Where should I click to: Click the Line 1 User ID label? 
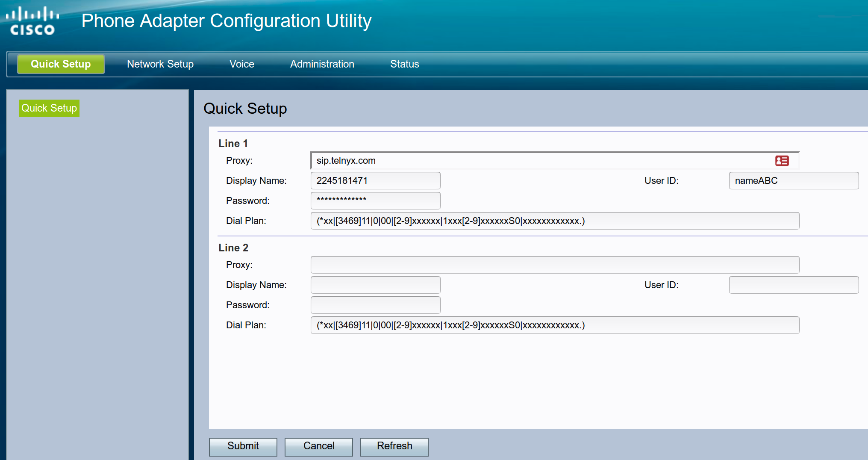coord(662,181)
